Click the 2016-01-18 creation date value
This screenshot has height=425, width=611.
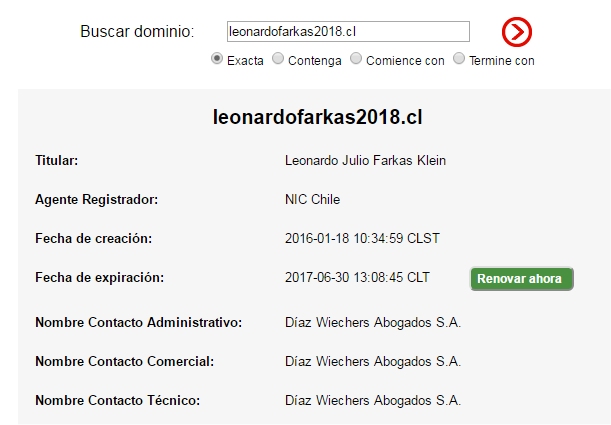pos(362,238)
